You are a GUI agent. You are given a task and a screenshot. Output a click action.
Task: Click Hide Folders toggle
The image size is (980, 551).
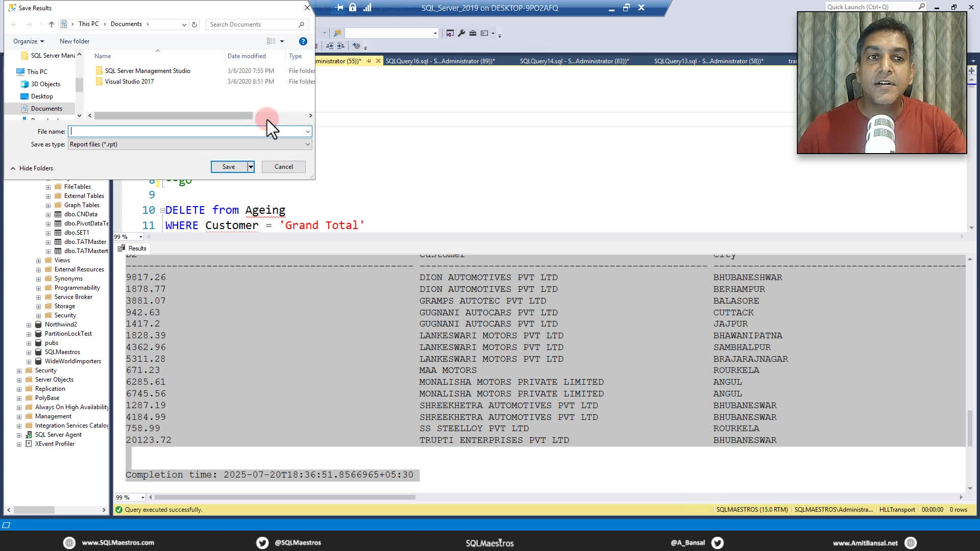pos(32,168)
